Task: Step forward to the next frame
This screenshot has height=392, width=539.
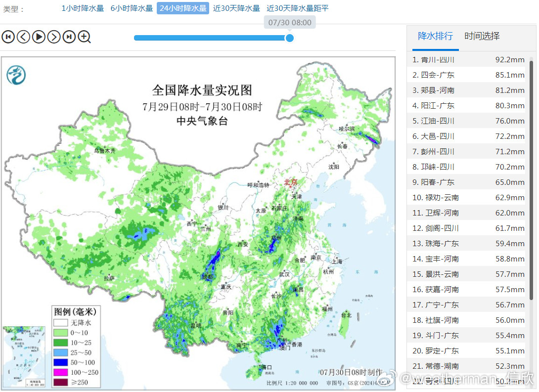Action: pyautogui.click(x=53, y=37)
